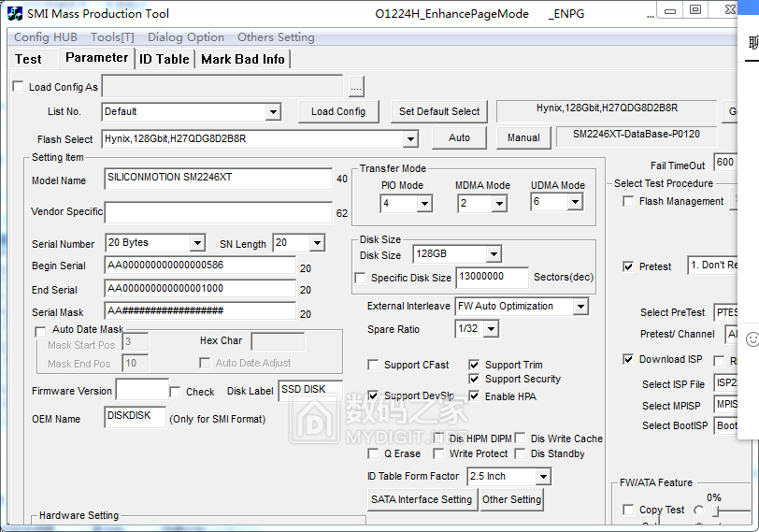Screen dimensions: 759x532
Task: Switch to the Mark Bad Info tab
Action: tap(243, 59)
